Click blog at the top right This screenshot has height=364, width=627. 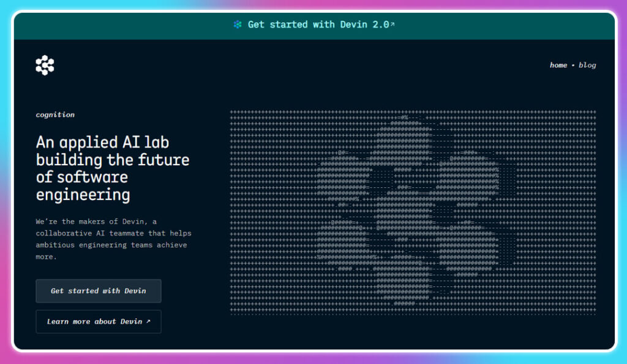[x=588, y=65]
